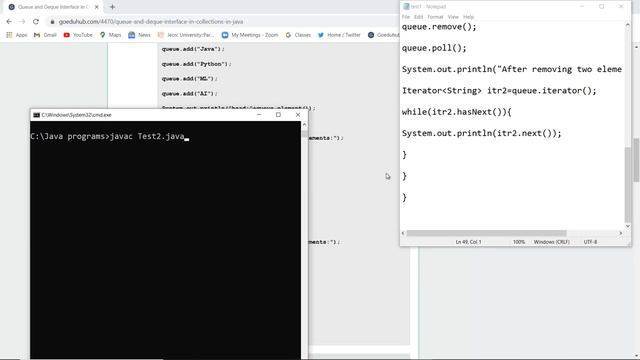Image resolution: width=640 pixels, height=360 pixels.
Task: Click the 100% zoom status entry
Action: 519,242
